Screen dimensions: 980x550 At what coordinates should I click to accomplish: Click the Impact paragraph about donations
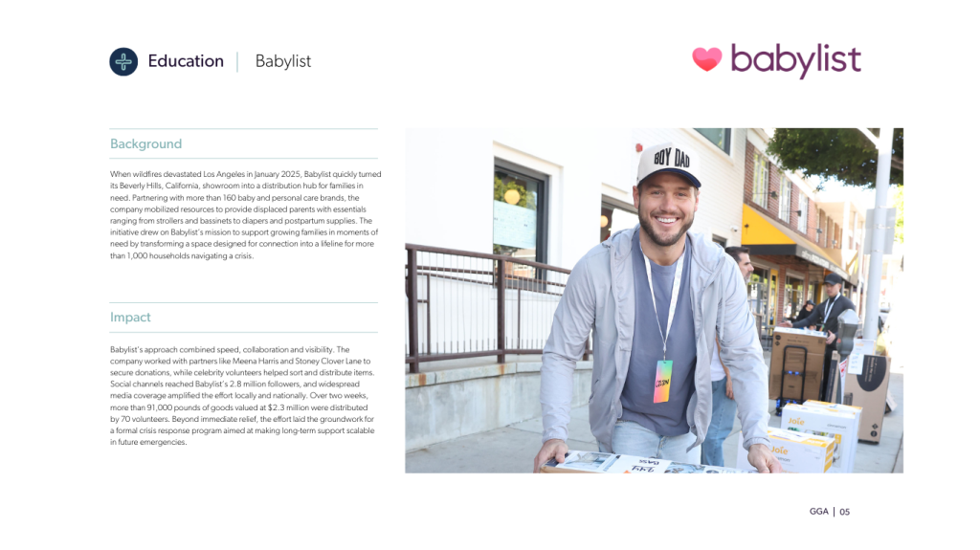[x=242, y=396]
